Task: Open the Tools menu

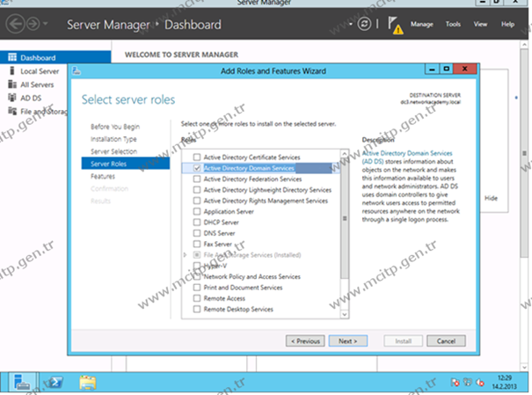Action: [x=453, y=24]
